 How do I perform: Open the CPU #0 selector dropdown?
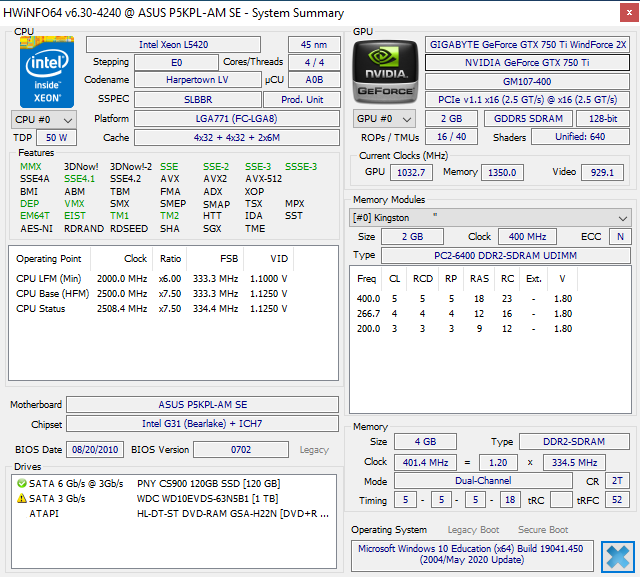coord(44,120)
